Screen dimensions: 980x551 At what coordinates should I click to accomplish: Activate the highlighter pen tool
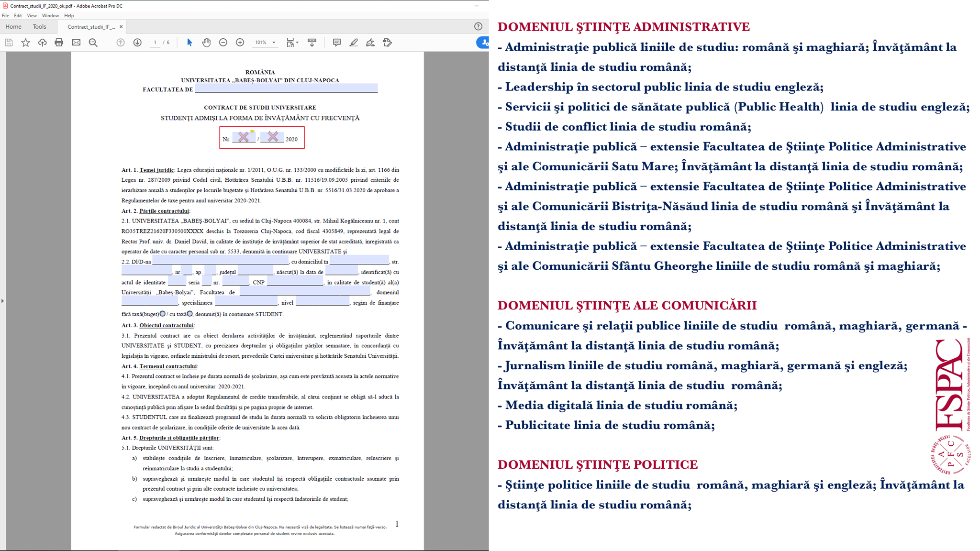point(354,43)
